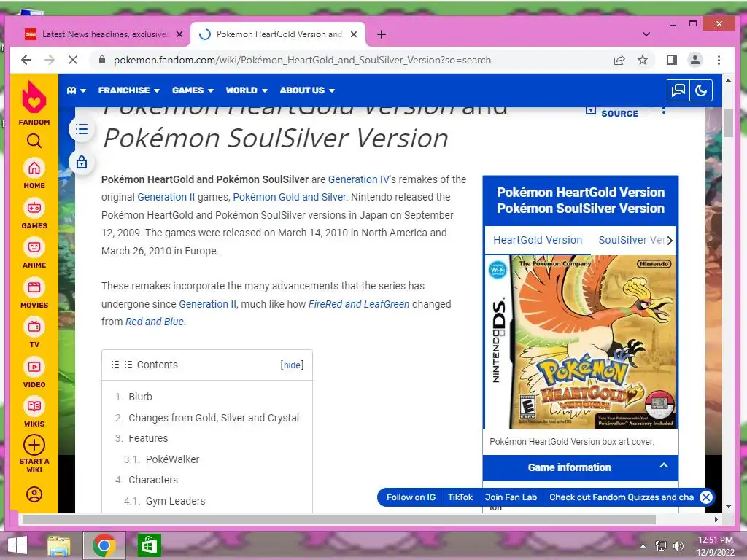
Task: Open the Pokémon Gold and Silver link
Action: 289,197
